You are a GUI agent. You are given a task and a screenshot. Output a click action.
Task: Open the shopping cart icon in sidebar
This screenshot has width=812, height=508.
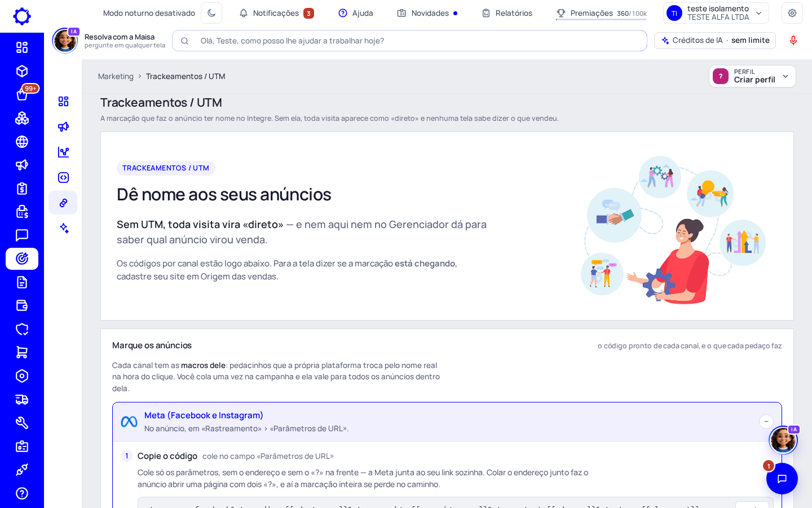click(22, 352)
